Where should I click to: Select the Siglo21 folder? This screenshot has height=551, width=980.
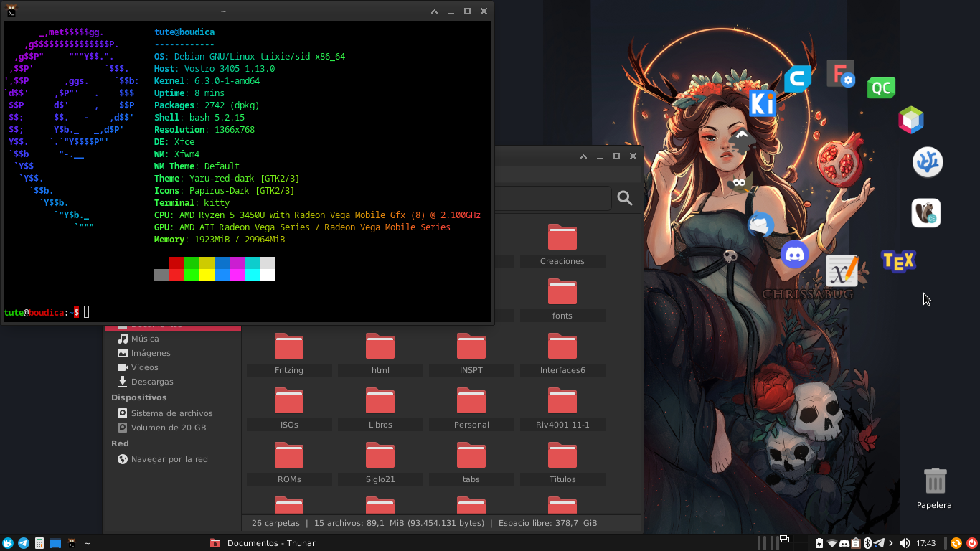[x=380, y=463]
